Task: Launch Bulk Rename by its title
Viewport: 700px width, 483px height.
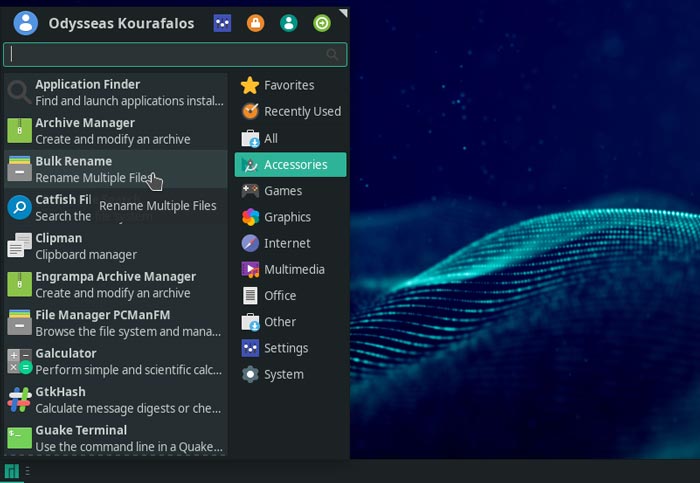Action: click(x=74, y=161)
